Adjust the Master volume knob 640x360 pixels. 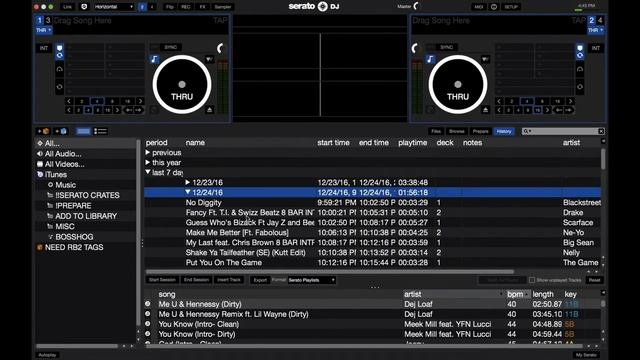click(417, 6)
